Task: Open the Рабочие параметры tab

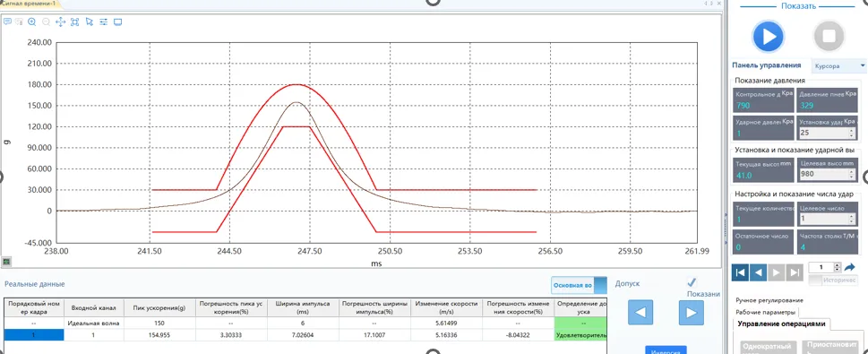Action: click(x=765, y=312)
